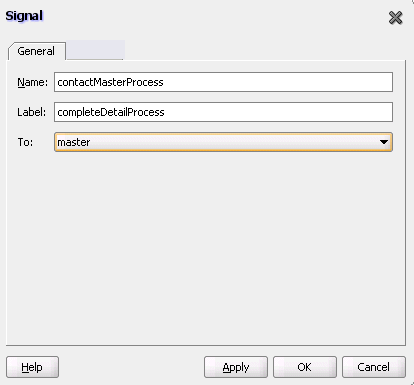Open the To combo box showing master
The height and width of the screenshot is (385, 414).
(223, 142)
